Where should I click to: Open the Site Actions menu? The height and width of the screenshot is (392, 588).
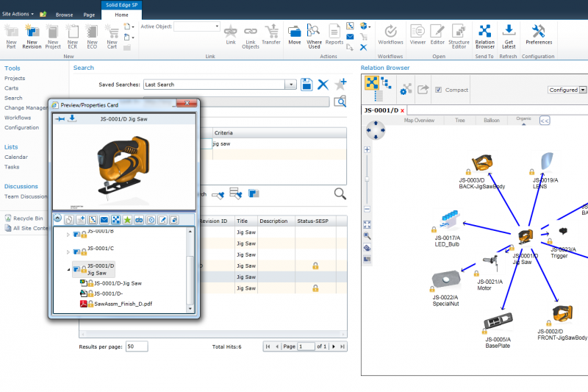pos(18,14)
